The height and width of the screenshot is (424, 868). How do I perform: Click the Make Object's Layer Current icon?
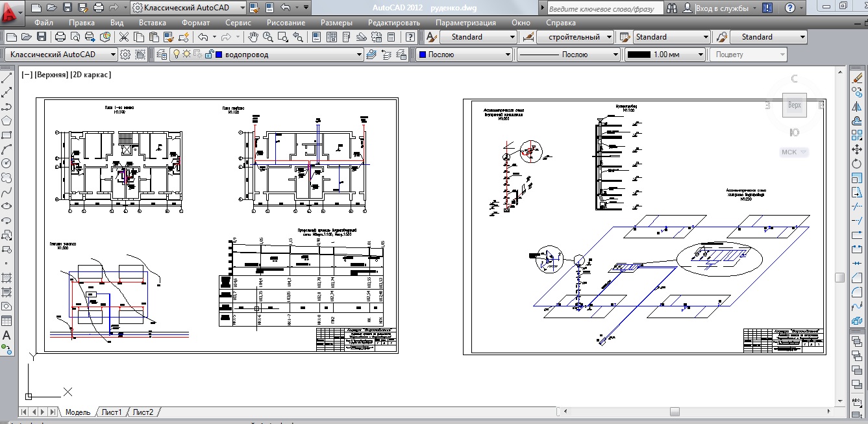(371, 55)
